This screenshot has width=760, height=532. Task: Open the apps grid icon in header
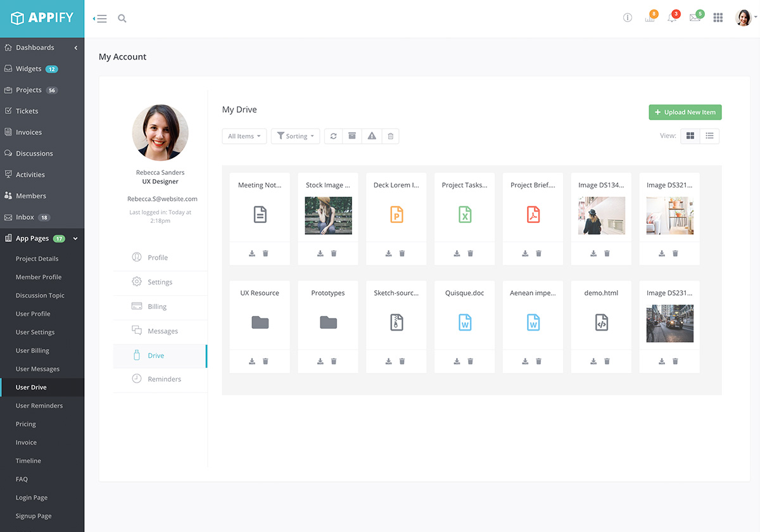pos(718,18)
